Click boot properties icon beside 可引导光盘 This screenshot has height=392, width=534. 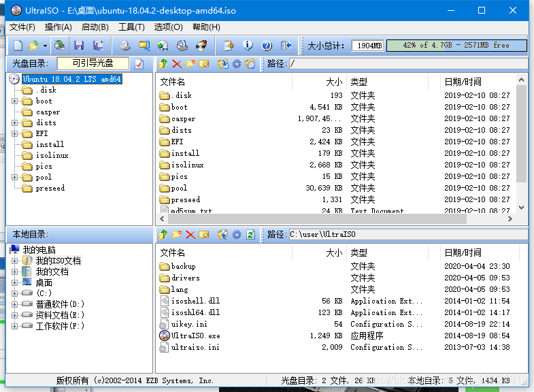point(139,64)
